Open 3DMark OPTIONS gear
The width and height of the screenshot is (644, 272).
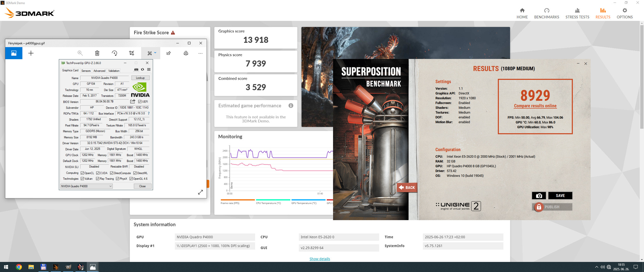(x=625, y=13)
